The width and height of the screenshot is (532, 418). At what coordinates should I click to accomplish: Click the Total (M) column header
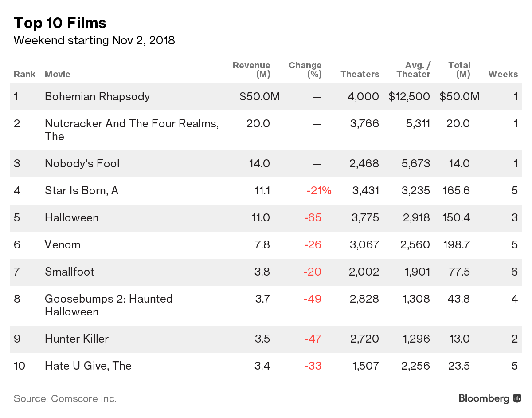pyautogui.click(x=459, y=70)
